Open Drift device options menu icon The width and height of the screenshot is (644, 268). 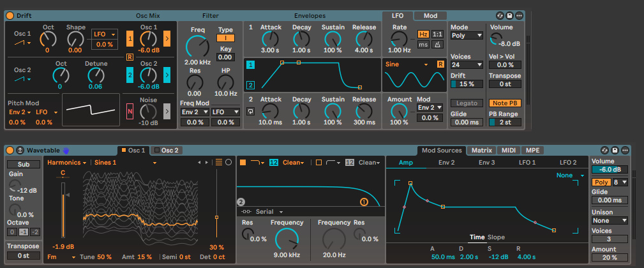tap(520, 15)
